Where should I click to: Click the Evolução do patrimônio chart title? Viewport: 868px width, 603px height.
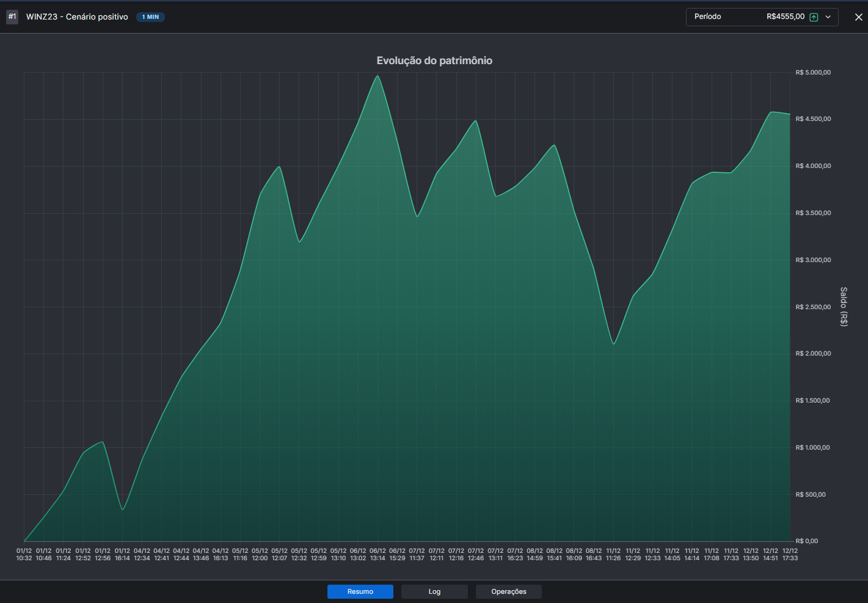[434, 60]
